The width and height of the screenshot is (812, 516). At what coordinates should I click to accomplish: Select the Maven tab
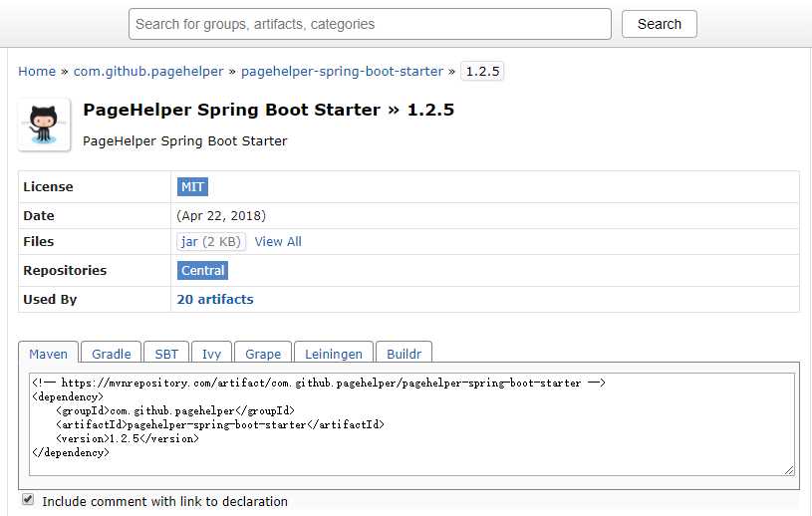(48, 353)
